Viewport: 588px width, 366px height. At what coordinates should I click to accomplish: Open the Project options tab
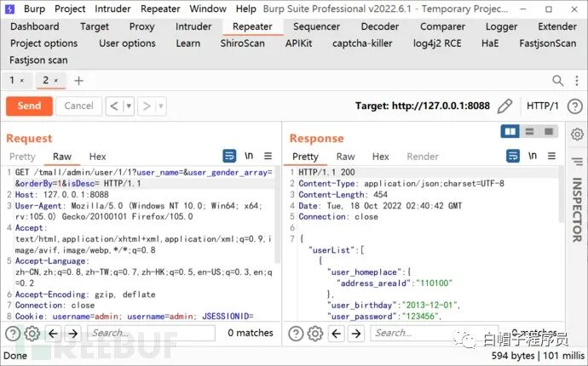(43, 43)
